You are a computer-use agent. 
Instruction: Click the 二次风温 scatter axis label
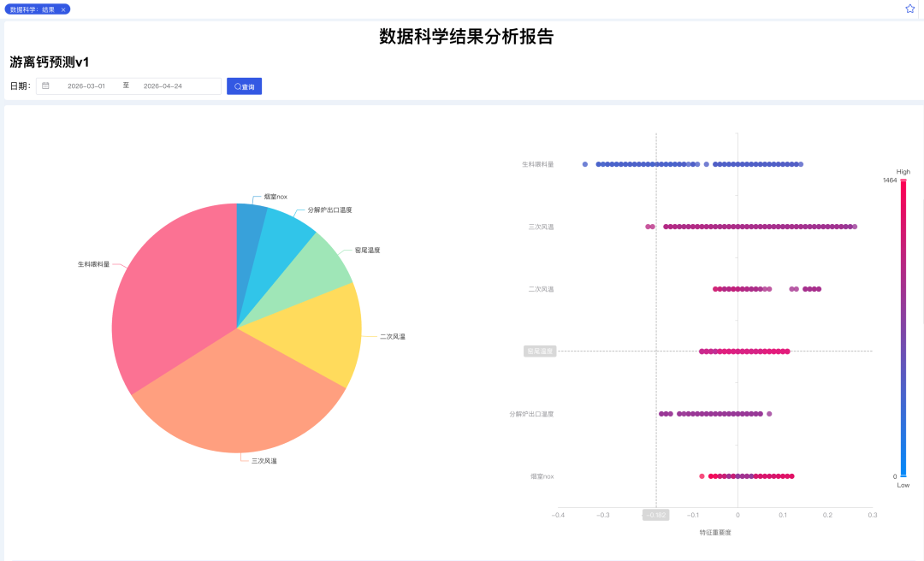pyautogui.click(x=541, y=289)
